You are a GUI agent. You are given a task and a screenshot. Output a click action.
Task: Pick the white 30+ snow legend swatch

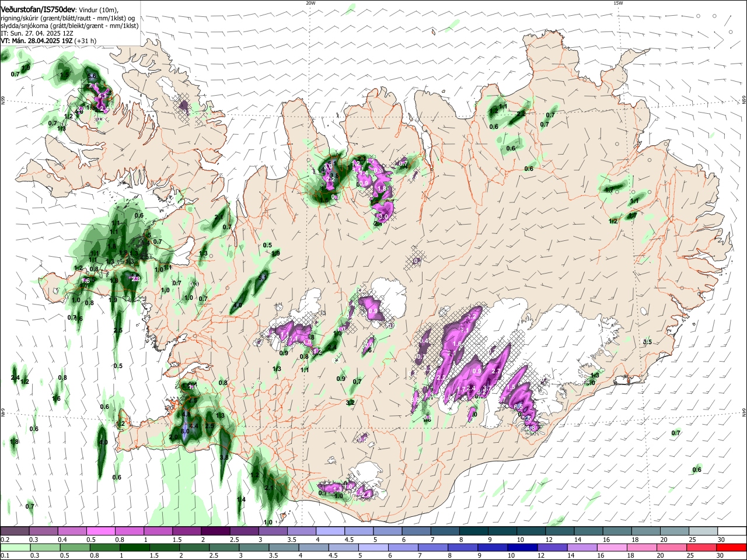pyautogui.click(x=732, y=531)
